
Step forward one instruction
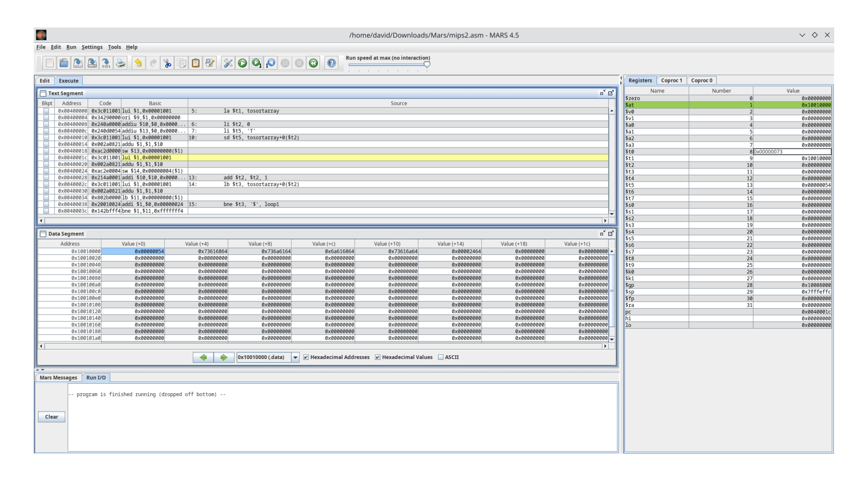[256, 63]
